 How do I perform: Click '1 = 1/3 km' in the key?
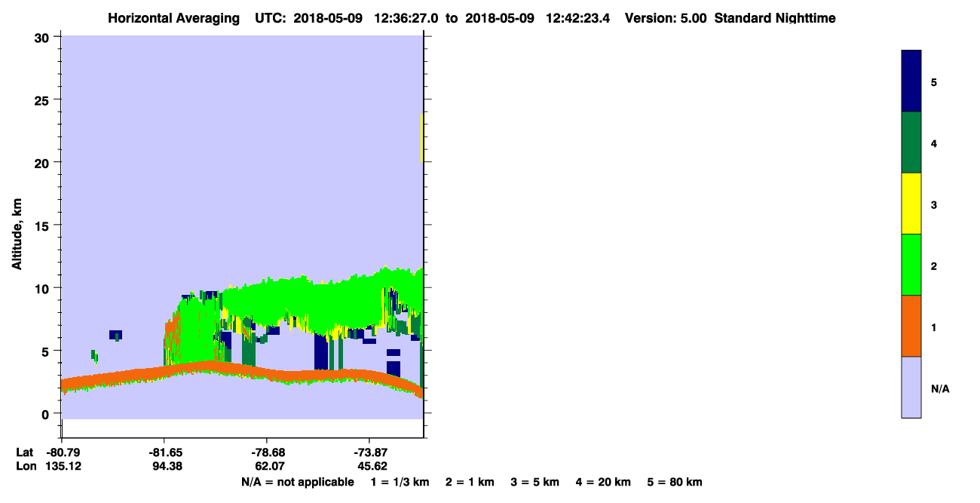coord(400,482)
